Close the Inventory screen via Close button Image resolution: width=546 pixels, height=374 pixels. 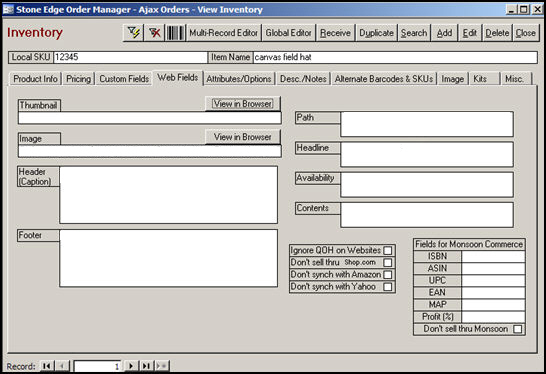click(x=525, y=33)
